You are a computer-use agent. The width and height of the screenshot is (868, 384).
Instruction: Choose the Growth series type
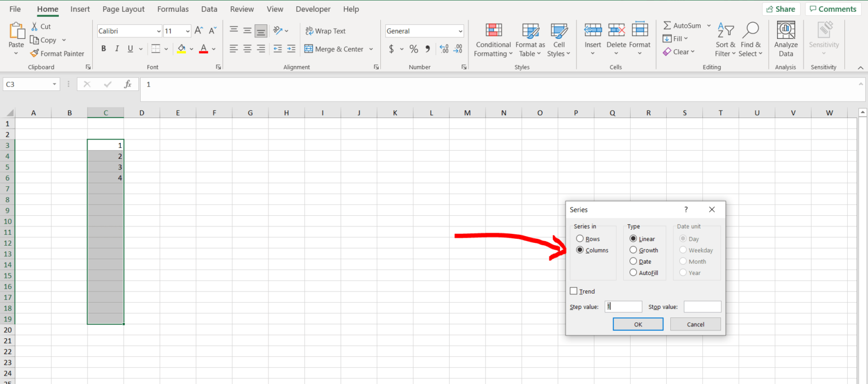tap(633, 250)
